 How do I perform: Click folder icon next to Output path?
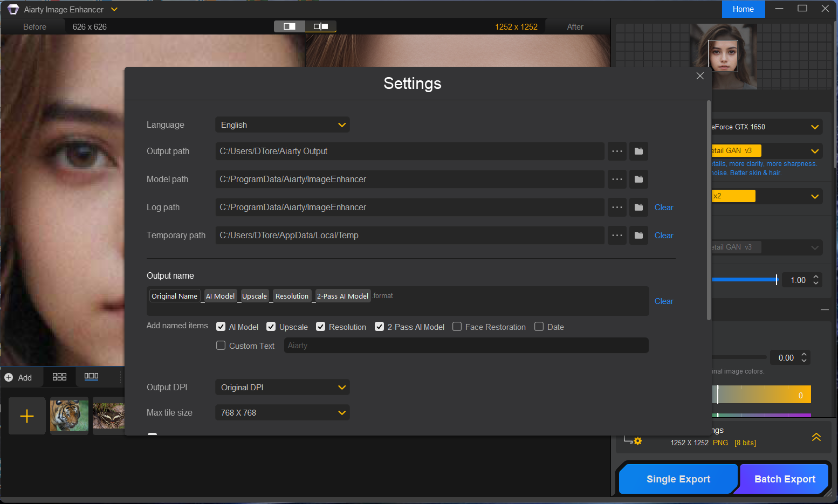tap(638, 151)
